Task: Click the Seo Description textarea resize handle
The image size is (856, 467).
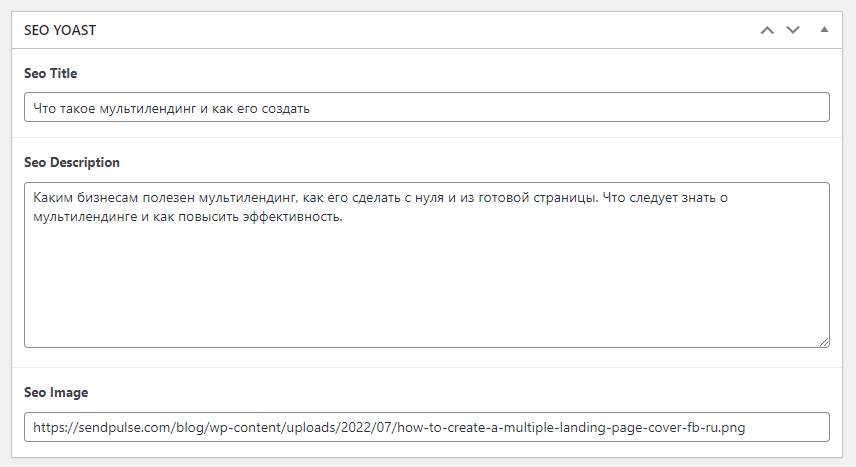Action: [x=824, y=342]
